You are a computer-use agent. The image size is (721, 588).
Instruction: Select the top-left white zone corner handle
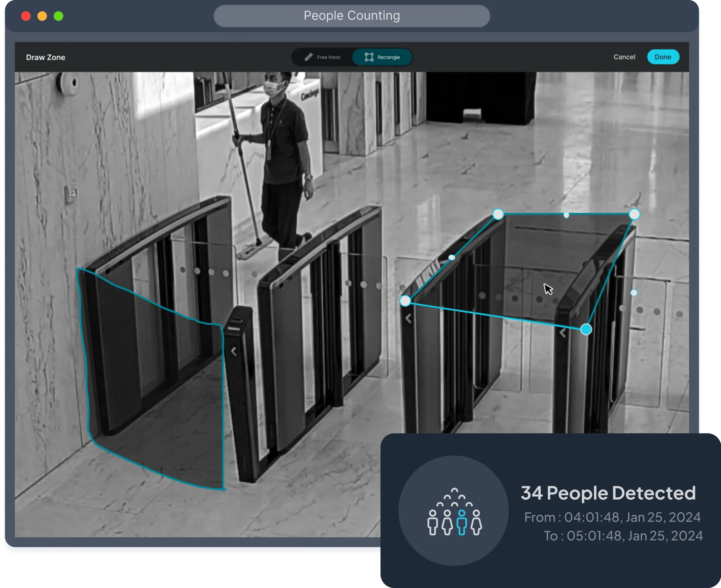(x=497, y=214)
